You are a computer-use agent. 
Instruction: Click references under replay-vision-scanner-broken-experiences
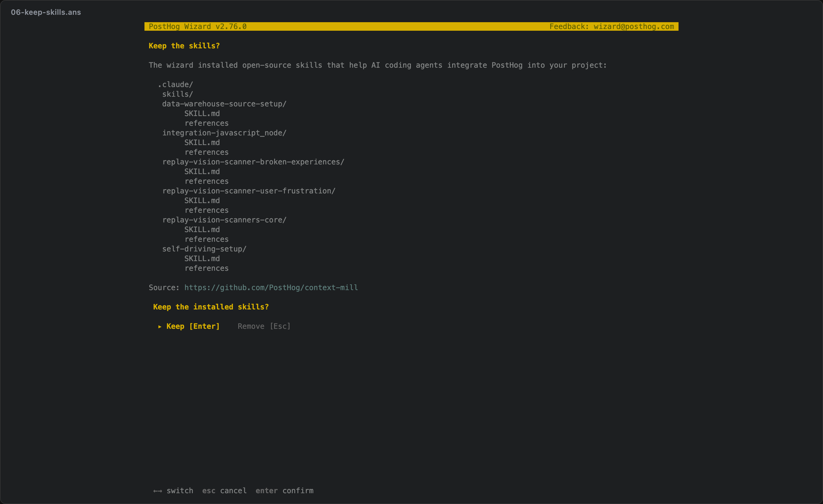click(207, 181)
